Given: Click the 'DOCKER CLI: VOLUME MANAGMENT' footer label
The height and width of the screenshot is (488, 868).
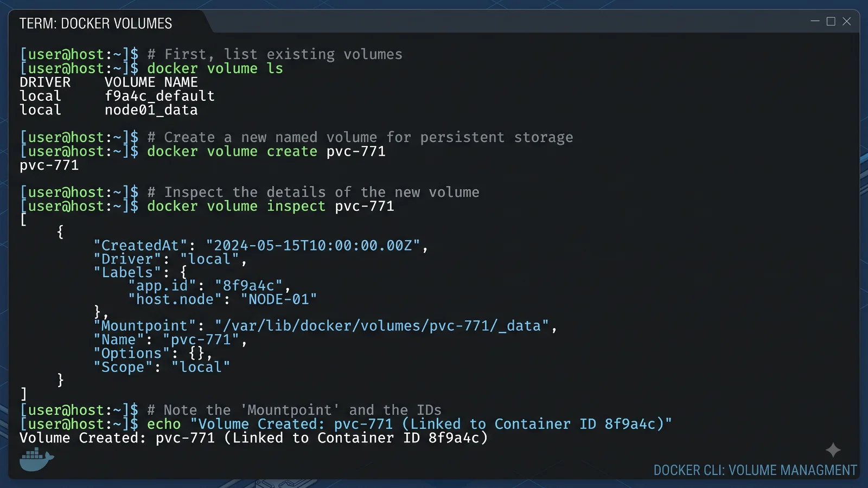Looking at the screenshot, I should (755, 470).
